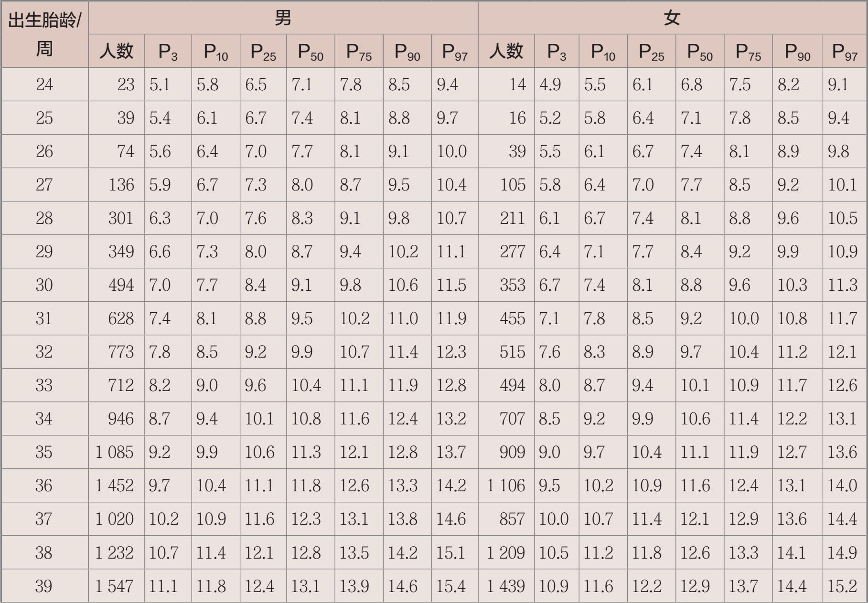Select female P97 value 10.5 in week 28
Screen dimensions: 868x603
(843, 218)
